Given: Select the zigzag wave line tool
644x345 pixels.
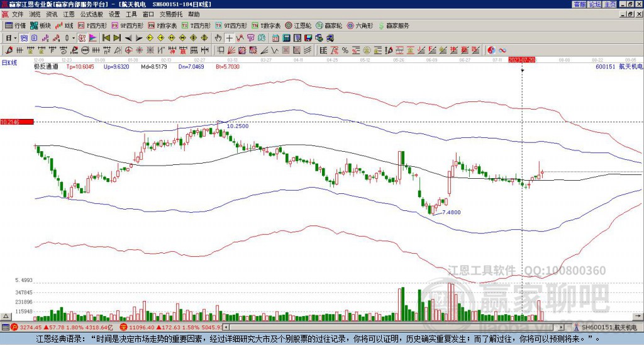Looking at the screenshot, I should tap(275, 50).
